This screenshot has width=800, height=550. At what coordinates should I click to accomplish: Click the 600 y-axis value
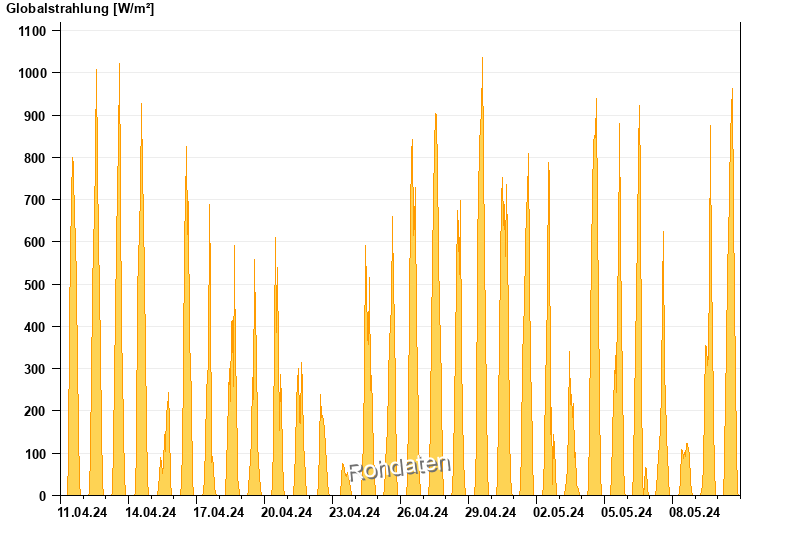(x=35, y=242)
